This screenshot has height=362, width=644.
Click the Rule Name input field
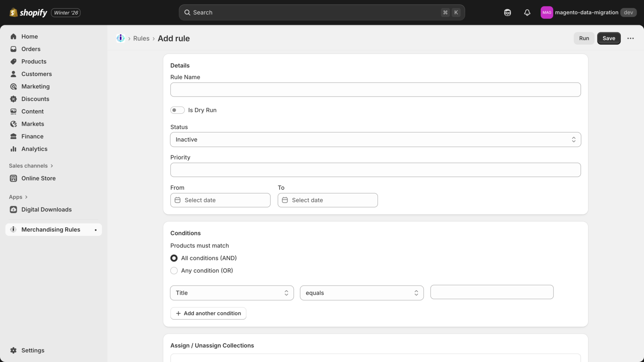point(375,90)
